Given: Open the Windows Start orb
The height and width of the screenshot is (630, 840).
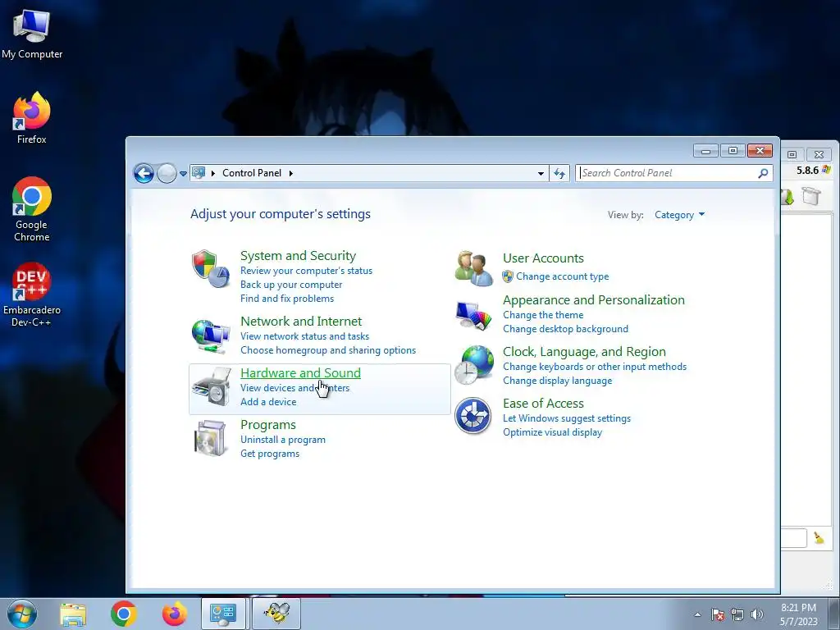Looking at the screenshot, I should [x=22, y=614].
